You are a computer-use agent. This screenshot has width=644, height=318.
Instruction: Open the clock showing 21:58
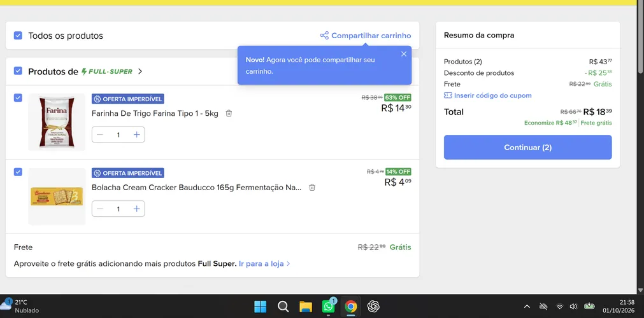tap(619, 306)
